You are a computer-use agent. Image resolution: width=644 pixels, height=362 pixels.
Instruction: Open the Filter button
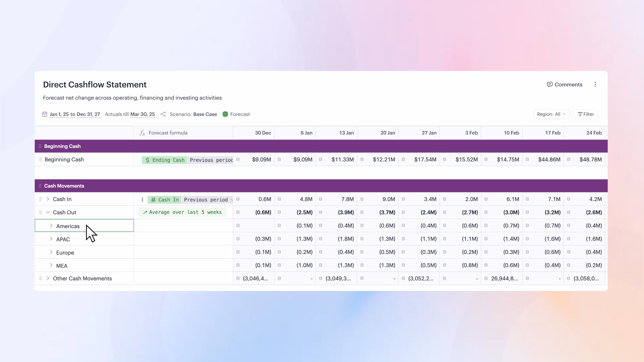pyautogui.click(x=585, y=114)
